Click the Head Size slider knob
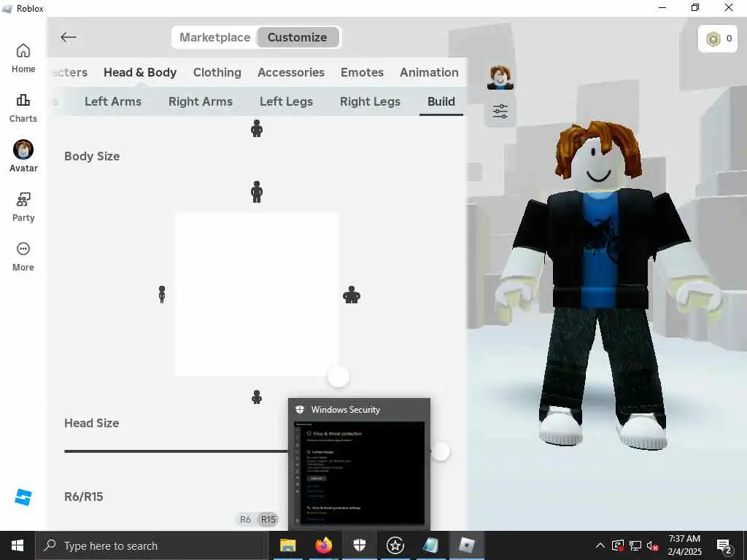Viewport: 747px width, 560px height. click(x=441, y=451)
